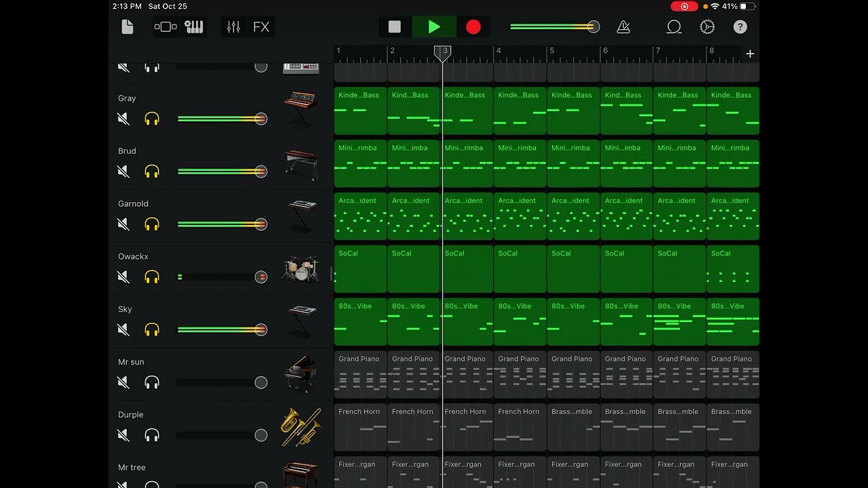Solo the Durple track with headphones

[152, 435]
